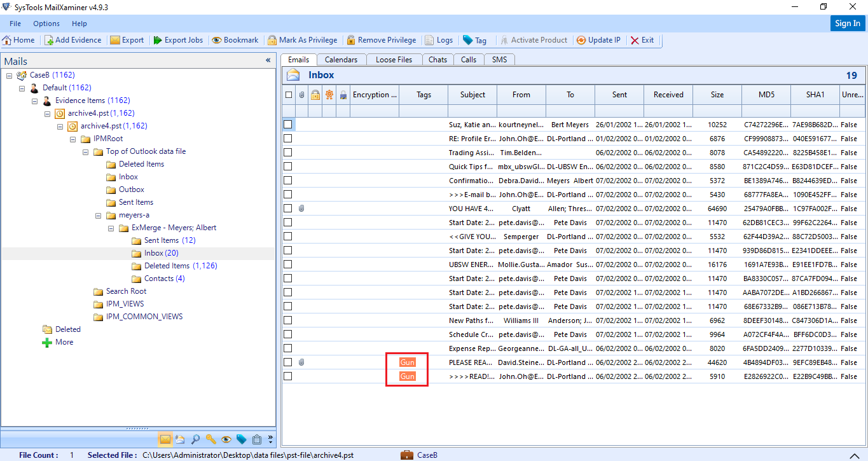Screen dimensions: 868x461
Task: Collapse the Top of Outlook data file node
Action: [85, 151]
